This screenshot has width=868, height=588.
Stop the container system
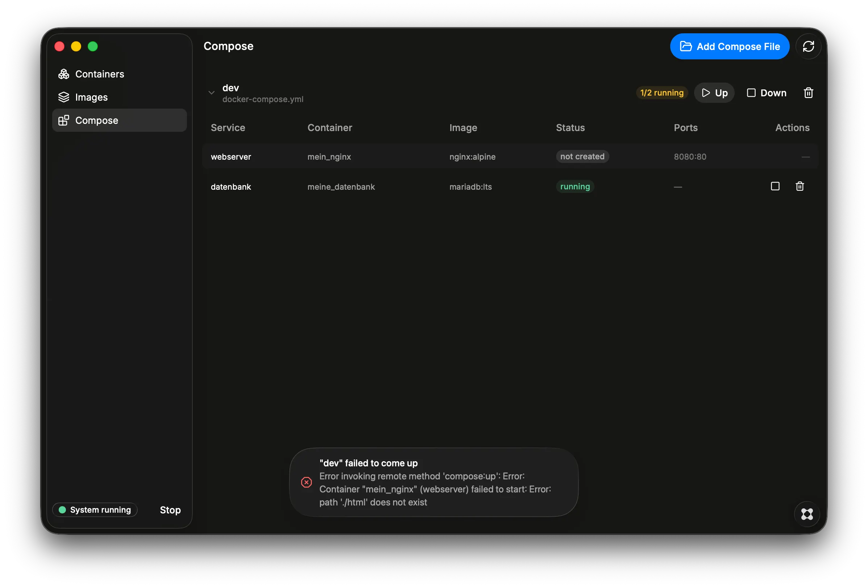pyautogui.click(x=170, y=509)
